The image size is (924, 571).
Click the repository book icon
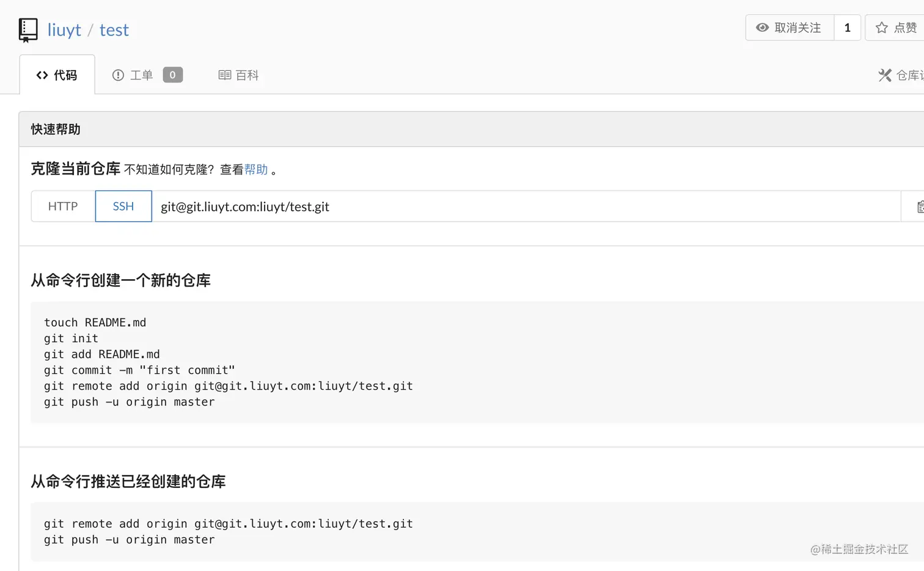28,30
